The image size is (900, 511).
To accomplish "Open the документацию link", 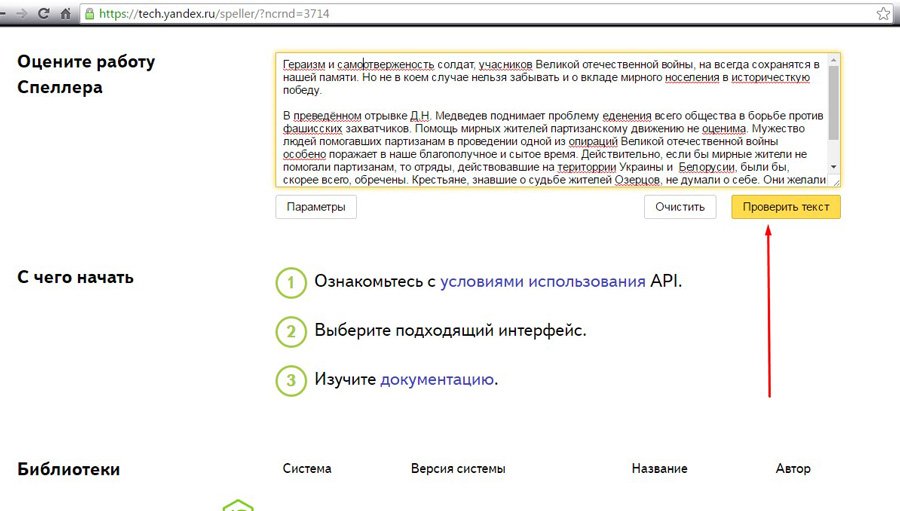I will pyautogui.click(x=437, y=380).
